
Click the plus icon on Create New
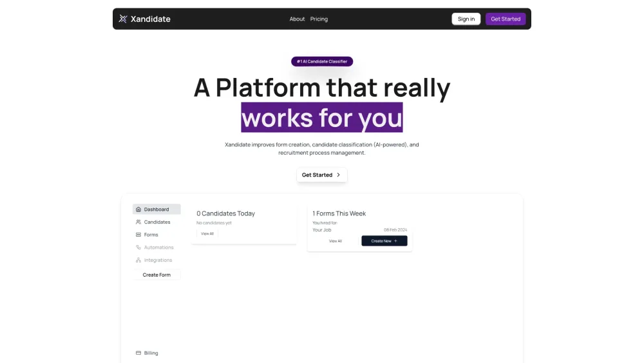pyautogui.click(x=395, y=241)
